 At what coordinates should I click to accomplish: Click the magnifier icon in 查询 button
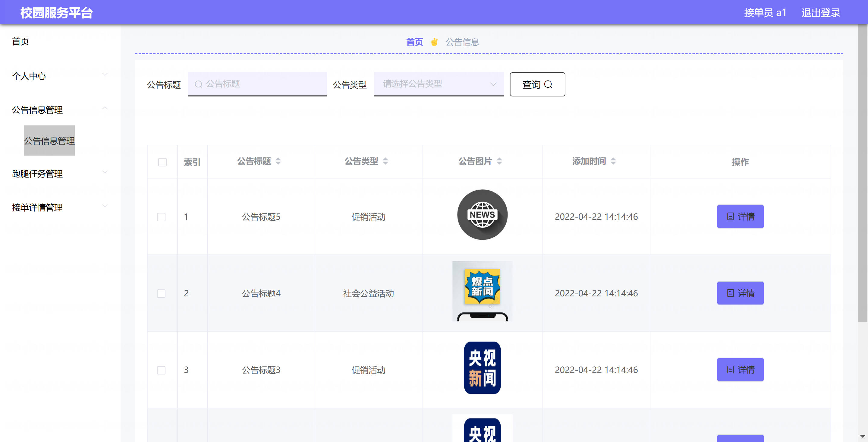(x=548, y=84)
